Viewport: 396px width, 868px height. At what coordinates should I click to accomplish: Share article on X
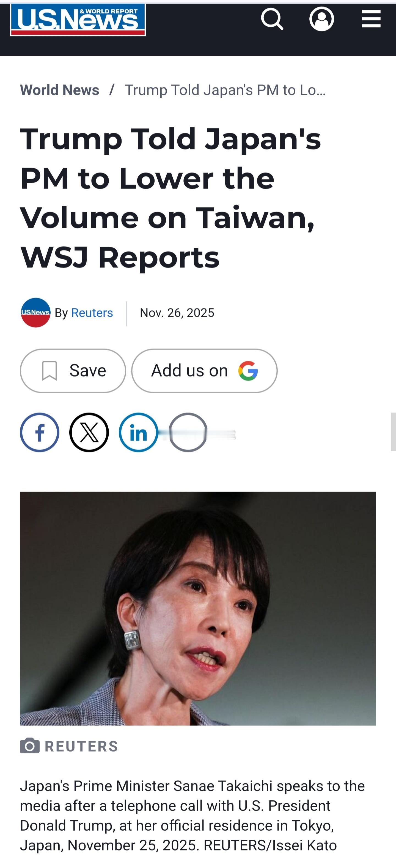point(89,432)
